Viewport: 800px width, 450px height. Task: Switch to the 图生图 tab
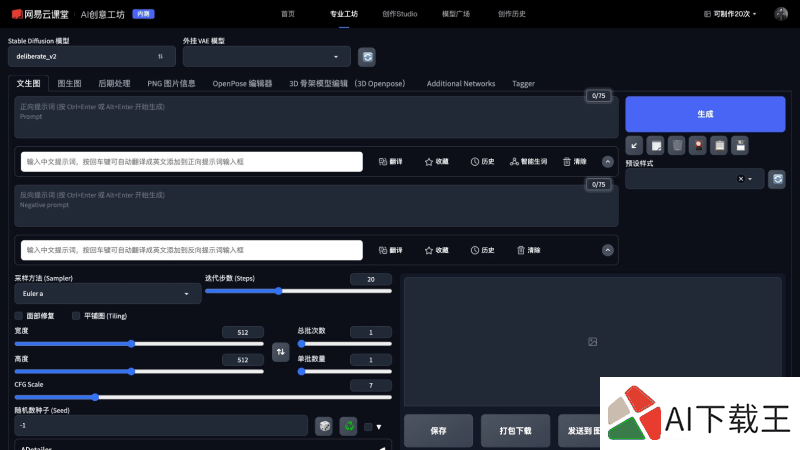click(x=69, y=84)
